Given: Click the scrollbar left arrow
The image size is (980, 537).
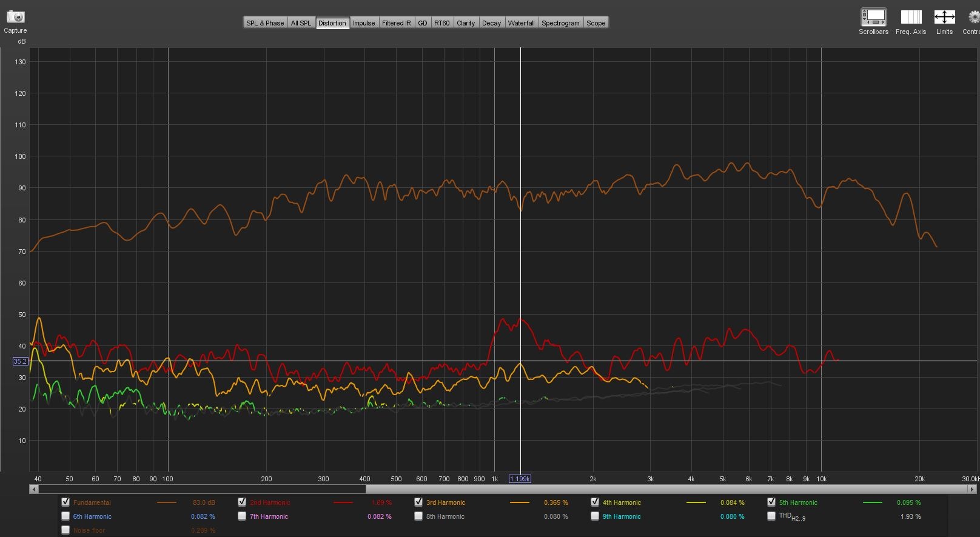Looking at the screenshot, I should (34, 489).
